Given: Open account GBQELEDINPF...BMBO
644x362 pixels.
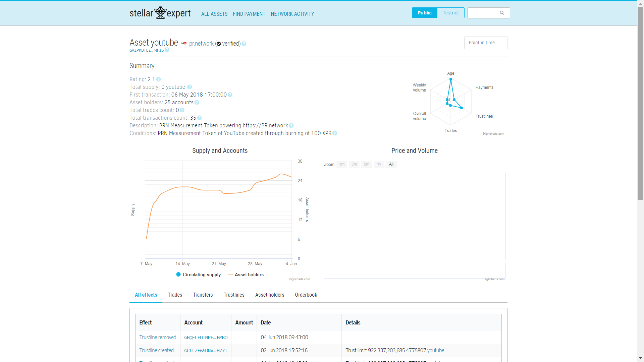Looking at the screenshot, I should pyautogui.click(x=206, y=338).
